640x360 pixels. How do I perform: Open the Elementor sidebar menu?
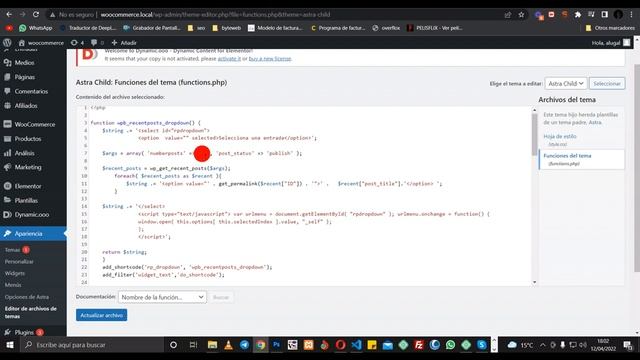[x=28, y=186]
